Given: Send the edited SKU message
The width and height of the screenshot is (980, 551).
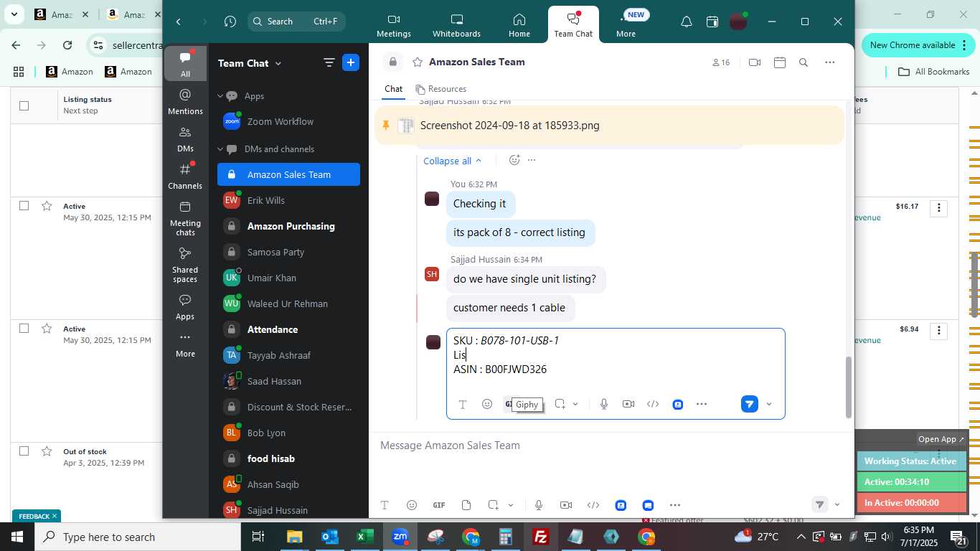Looking at the screenshot, I should (x=749, y=404).
